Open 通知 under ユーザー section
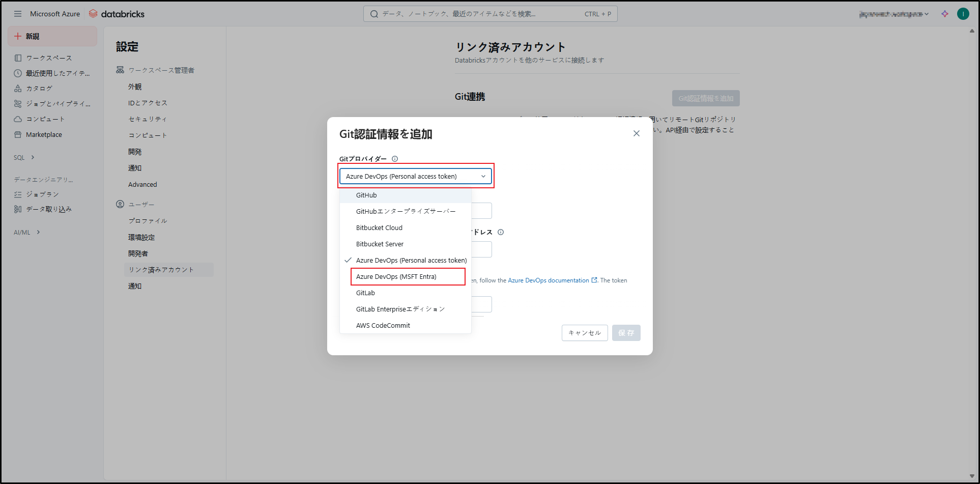Viewport: 980px width, 484px height. coord(135,286)
